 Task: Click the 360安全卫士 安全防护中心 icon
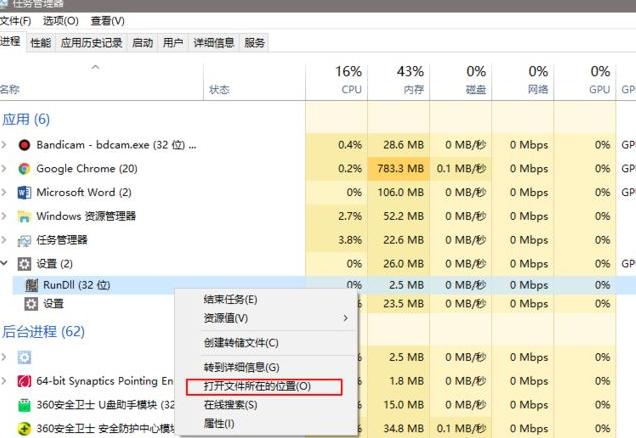pos(24,428)
